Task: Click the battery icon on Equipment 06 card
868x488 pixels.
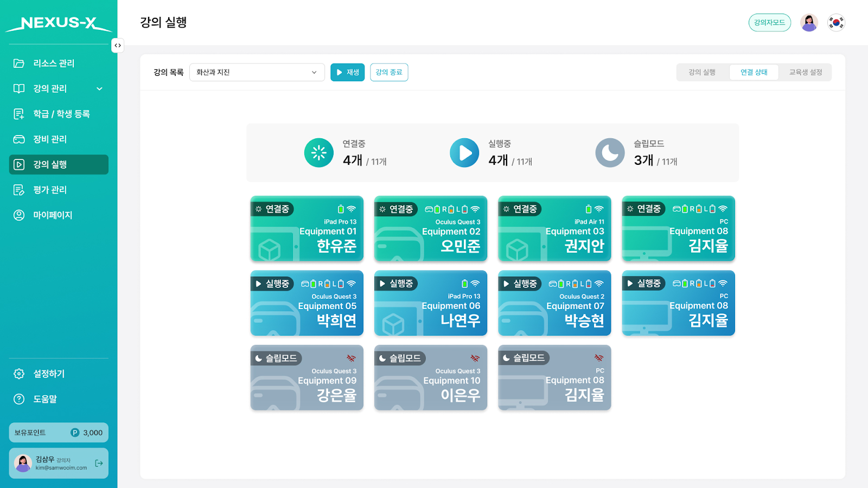Action: click(x=464, y=284)
